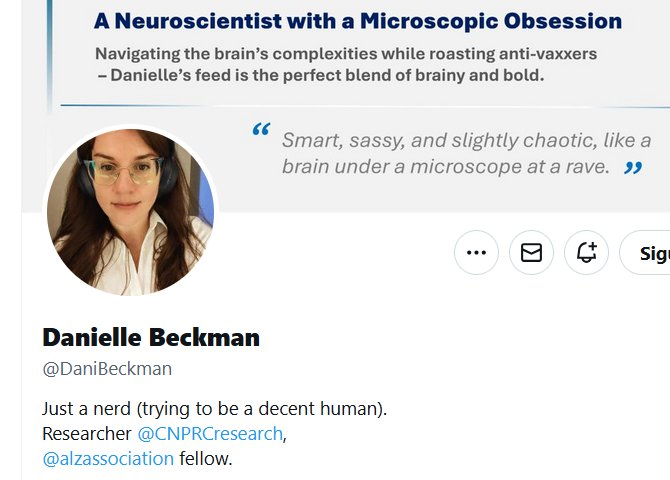The height and width of the screenshot is (480, 670).
Task: Click the opening blue quotation mark
Action: pyautogui.click(x=261, y=131)
